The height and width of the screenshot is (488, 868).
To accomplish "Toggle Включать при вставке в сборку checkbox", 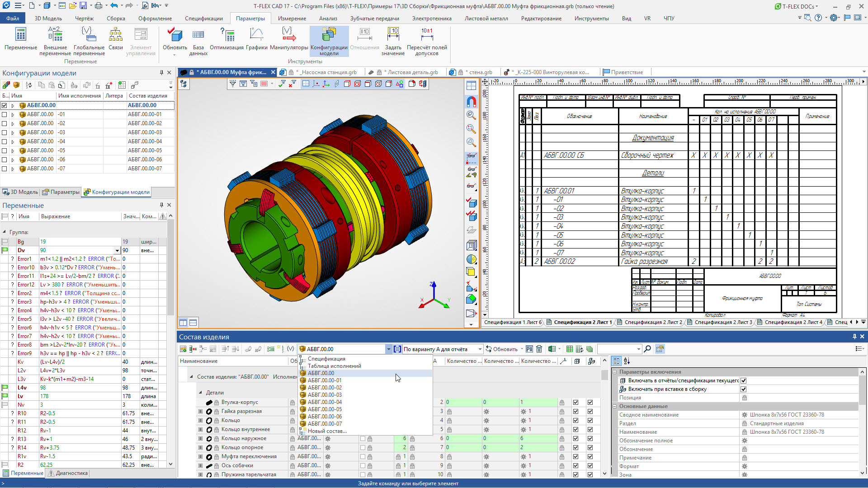I will pyautogui.click(x=744, y=389).
